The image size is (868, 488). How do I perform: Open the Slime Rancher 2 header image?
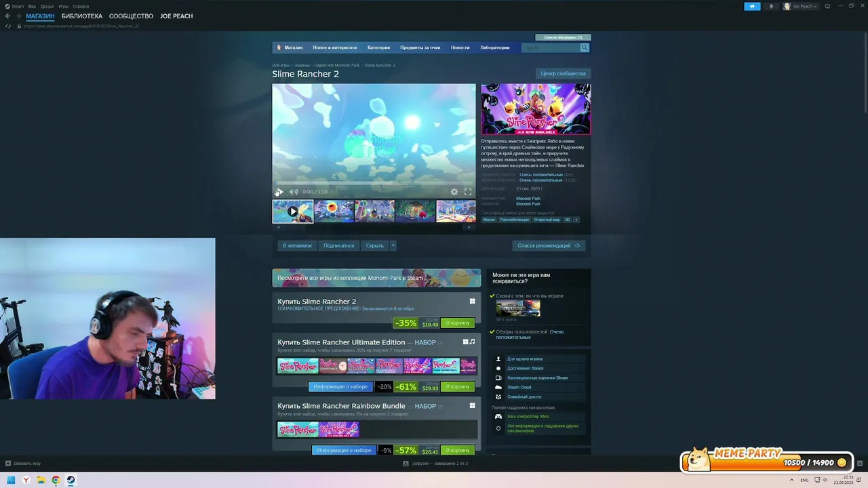pyautogui.click(x=536, y=109)
